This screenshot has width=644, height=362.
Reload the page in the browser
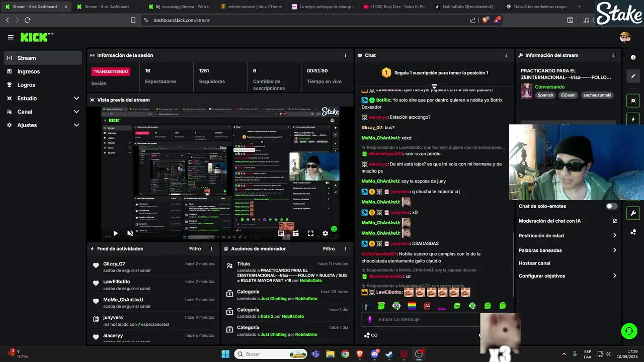[x=27, y=20]
